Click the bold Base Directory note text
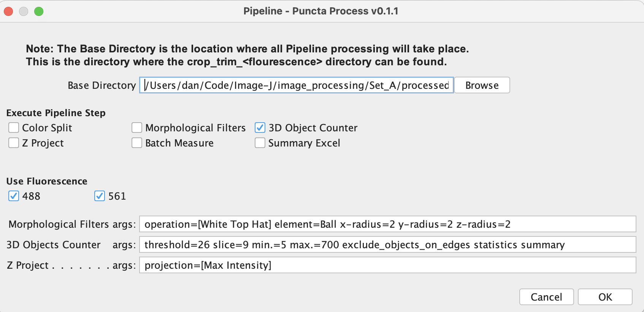 (x=247, y=55)
